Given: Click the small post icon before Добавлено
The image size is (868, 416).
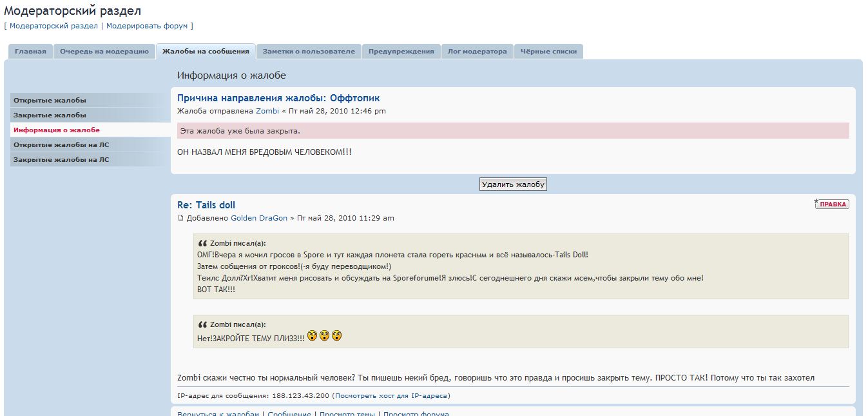Looking at the screenshot, I should [180, 218].
